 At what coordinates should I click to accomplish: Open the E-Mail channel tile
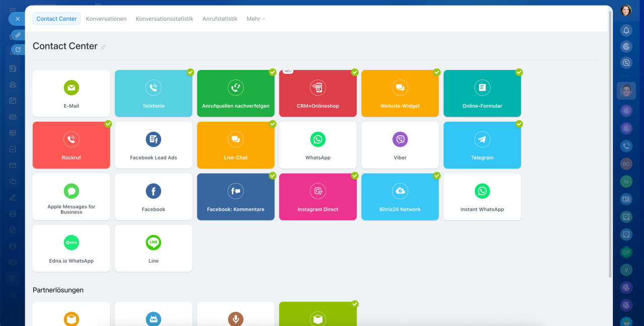pyautogui.click(x=71, y=94)
